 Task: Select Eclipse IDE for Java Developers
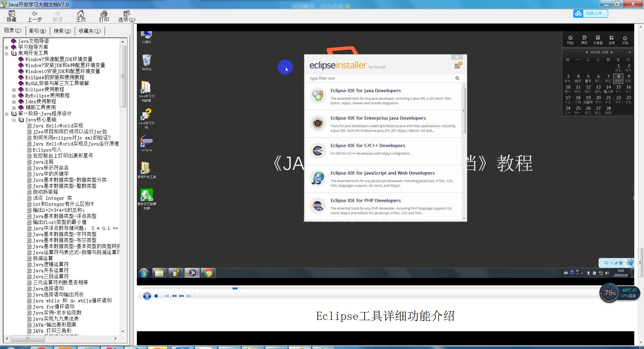pyautogui.click(x=383, y=97)
